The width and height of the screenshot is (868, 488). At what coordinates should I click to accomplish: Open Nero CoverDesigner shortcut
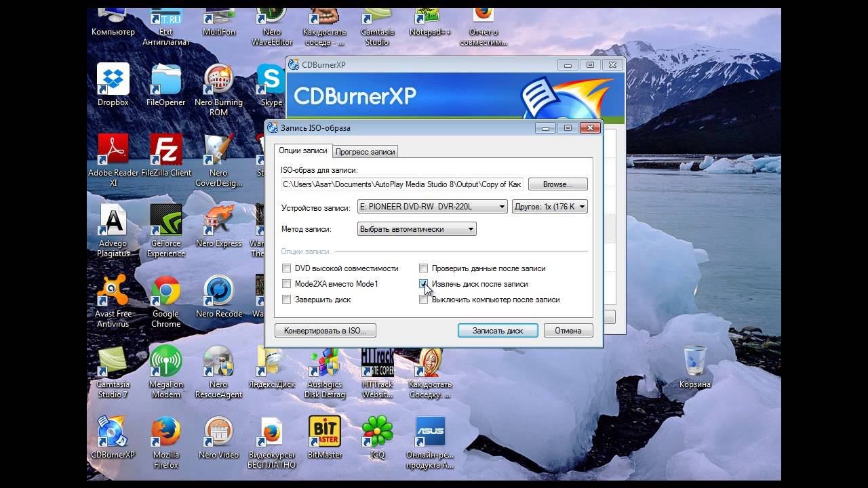[x=218, y=160]
